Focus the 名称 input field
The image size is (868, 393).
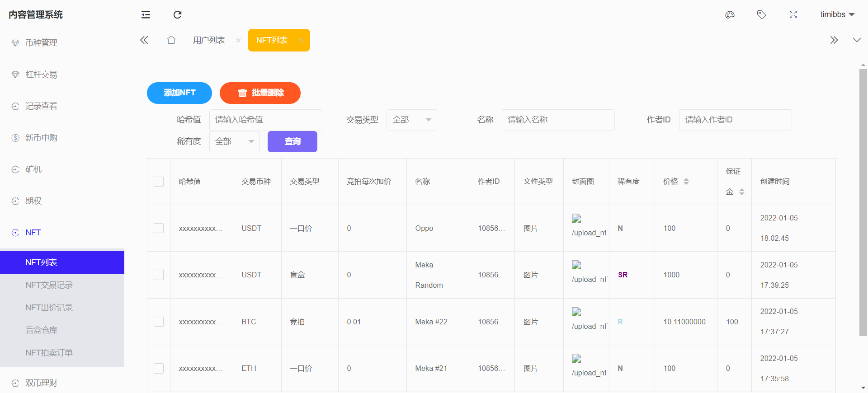point(558,120)
